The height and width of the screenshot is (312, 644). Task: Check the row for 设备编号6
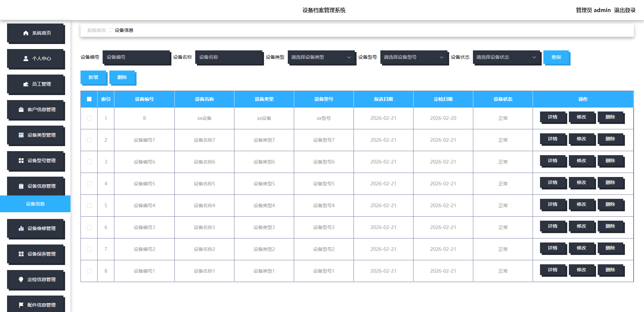[89, 162]
